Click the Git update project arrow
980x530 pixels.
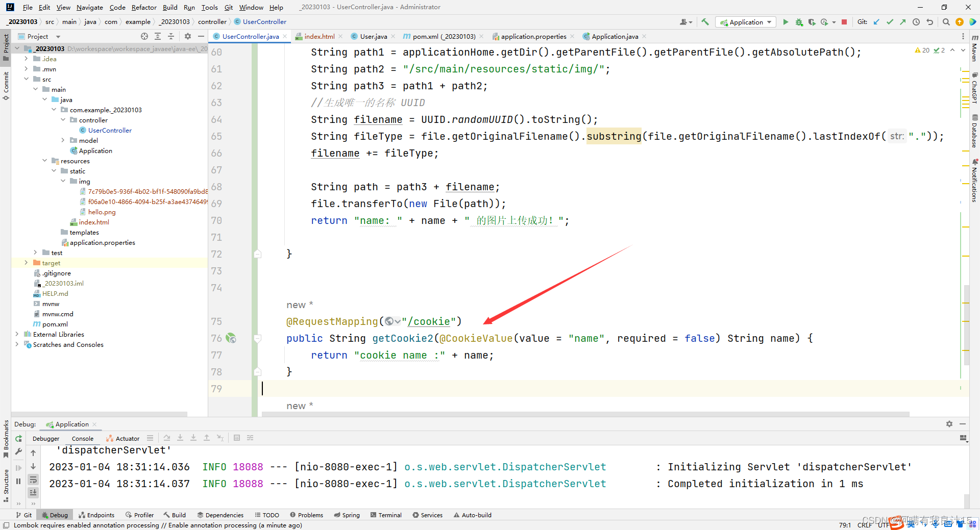876,22
